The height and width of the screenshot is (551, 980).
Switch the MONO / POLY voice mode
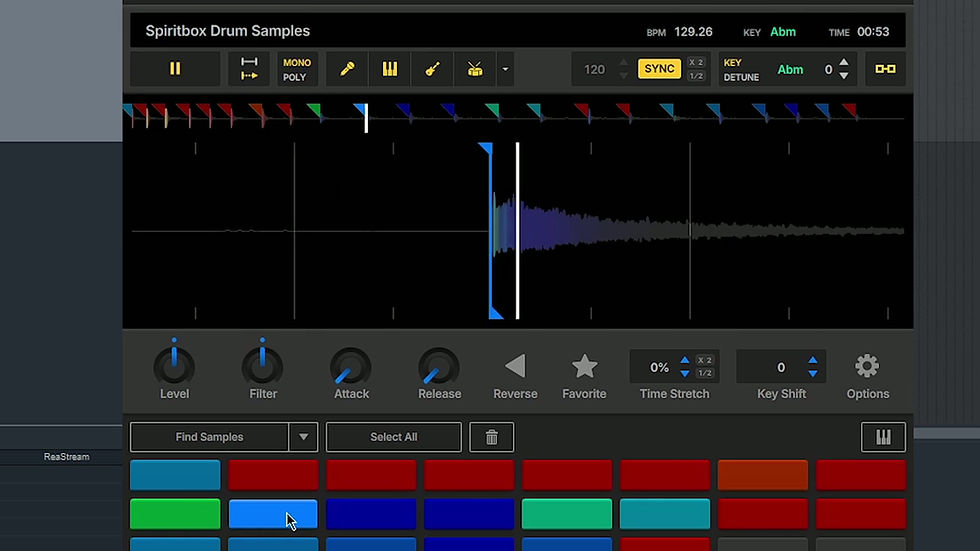[x=297, y=69]
